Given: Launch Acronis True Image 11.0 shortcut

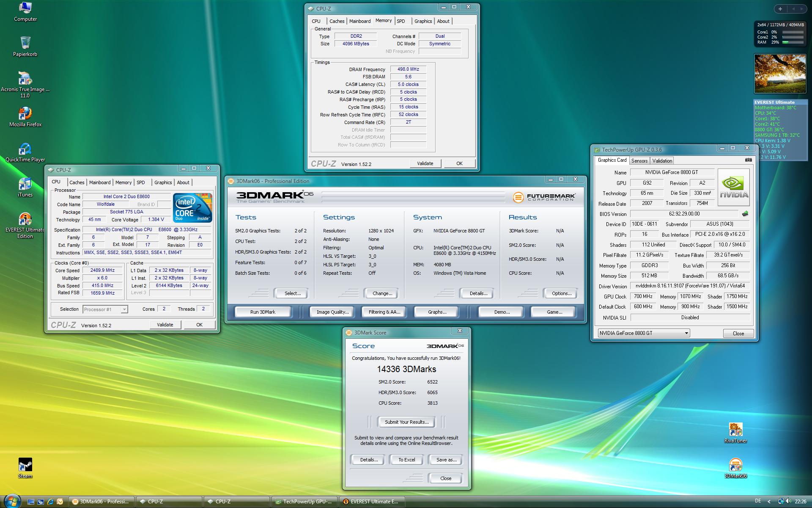Looking at the screenshot, I should 25,85.
